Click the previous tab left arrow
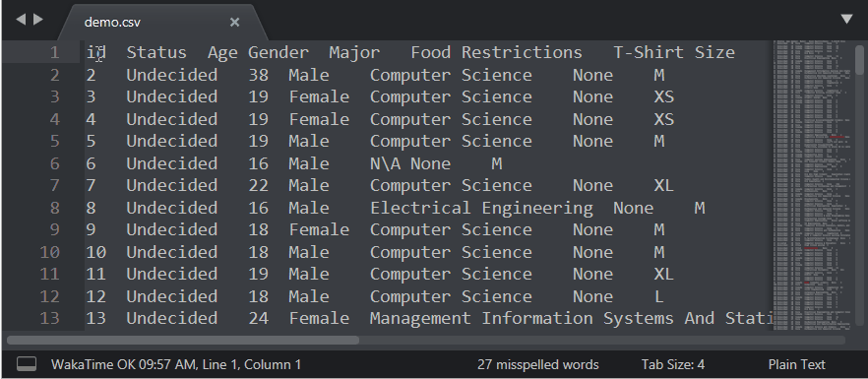 point(21,20)
